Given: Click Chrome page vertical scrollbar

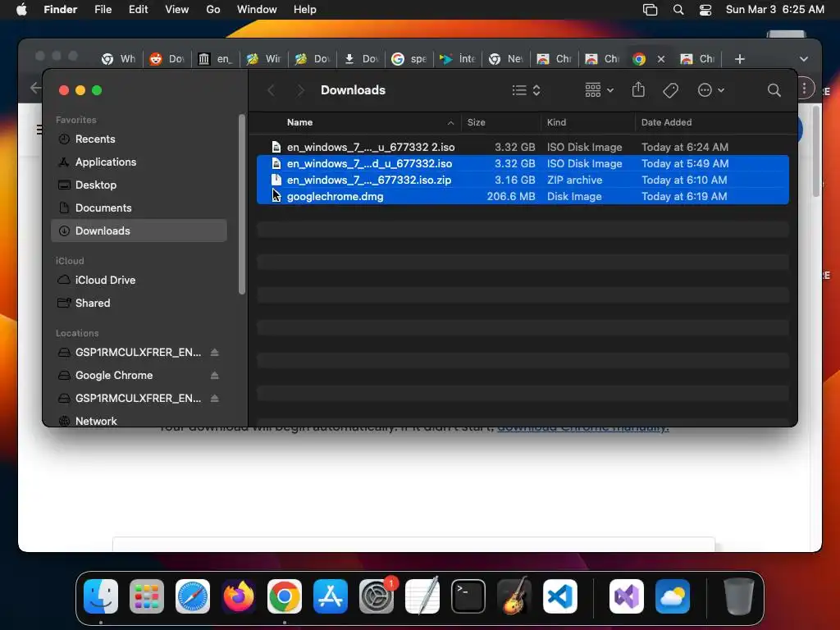Looking at the screenshot, I should (816, 152).
